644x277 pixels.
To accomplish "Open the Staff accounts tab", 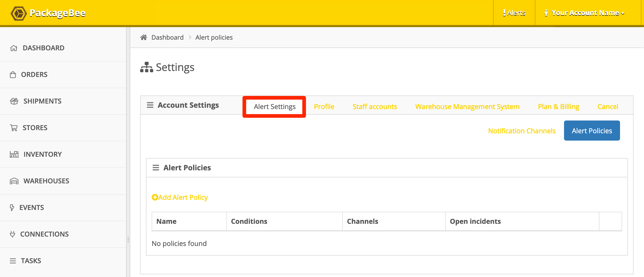I will point(375,107).
